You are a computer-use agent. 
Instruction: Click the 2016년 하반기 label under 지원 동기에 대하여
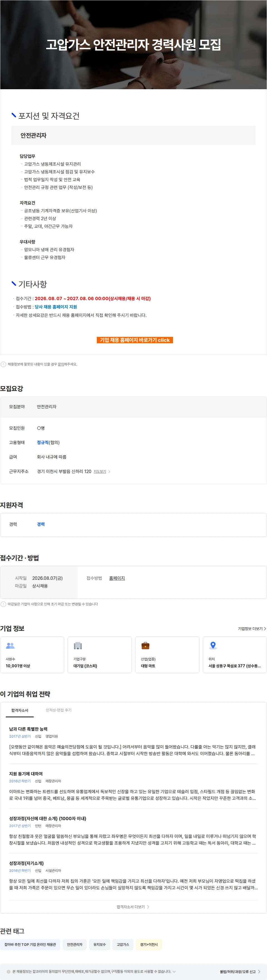click(x=20, y=781)
